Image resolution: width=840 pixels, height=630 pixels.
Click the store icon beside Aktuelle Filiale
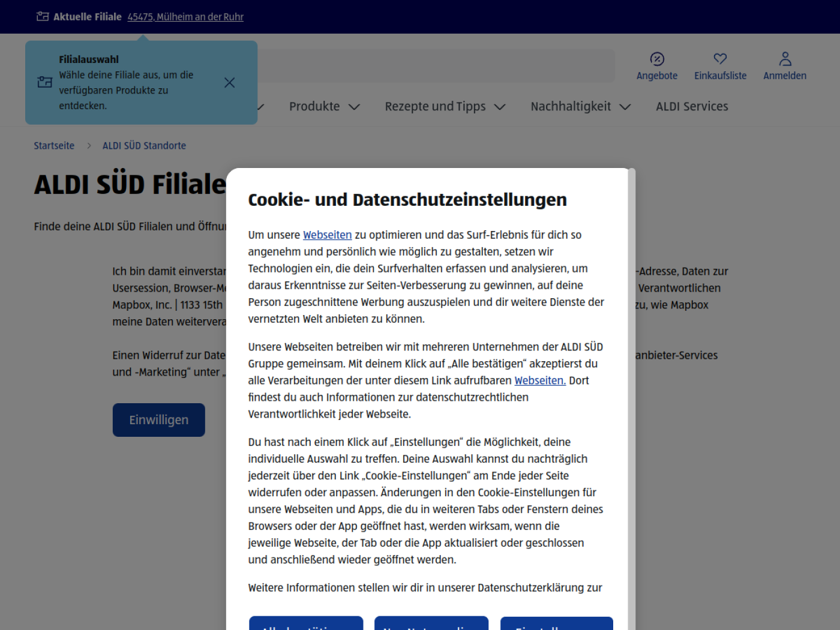coord(43,17)
